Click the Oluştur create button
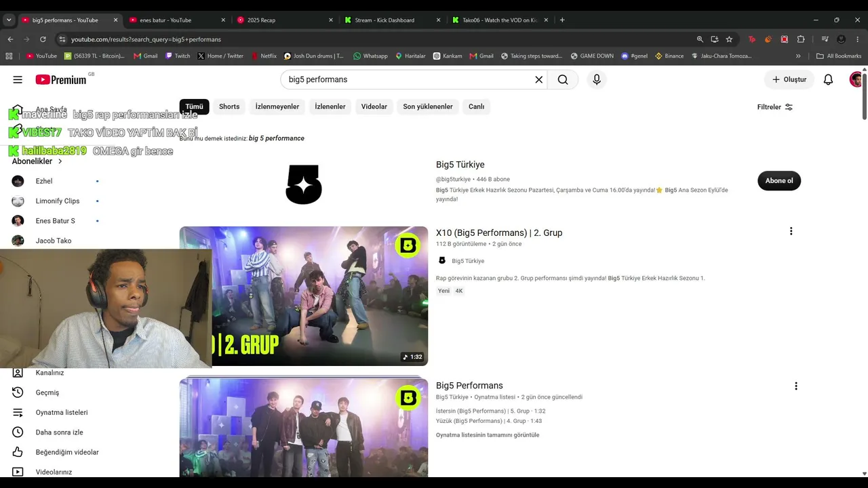 pos(789,79)
